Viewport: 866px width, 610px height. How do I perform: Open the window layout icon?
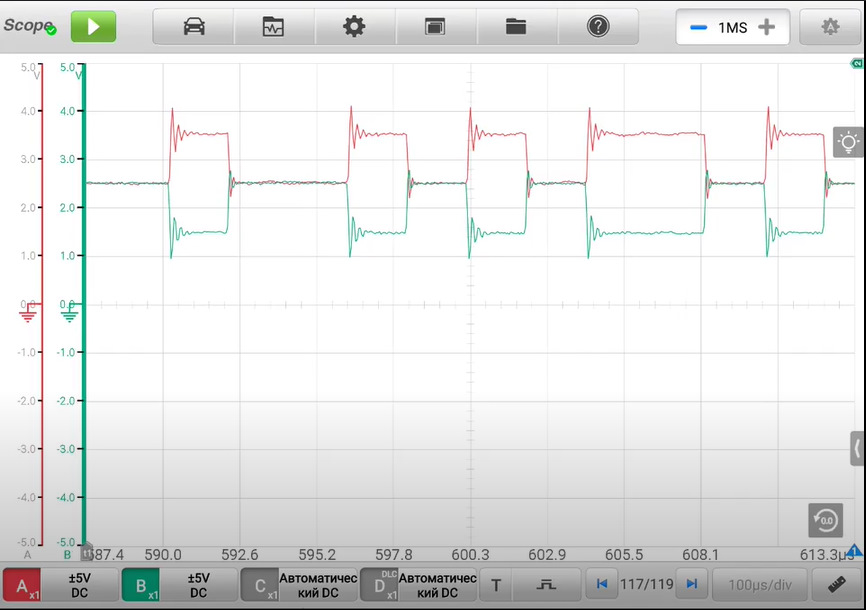[435, 27]
